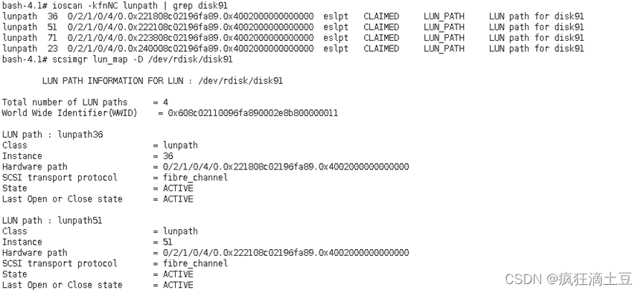This screenshot has width=644, height=293.
Task: Click the 'LUN path : lunpath36' heading
Action: [x=53, y=135]
